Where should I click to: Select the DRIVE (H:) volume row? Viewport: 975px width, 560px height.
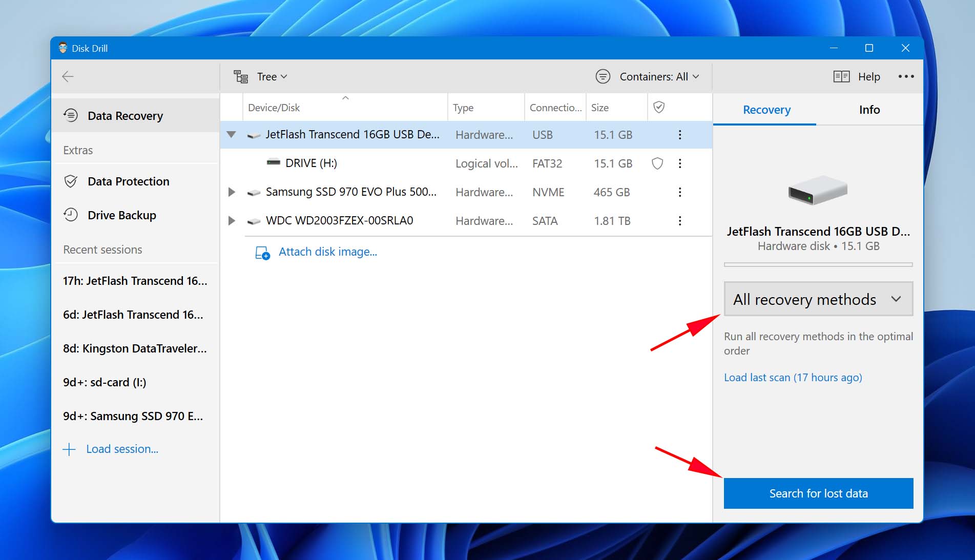(466, 163)
